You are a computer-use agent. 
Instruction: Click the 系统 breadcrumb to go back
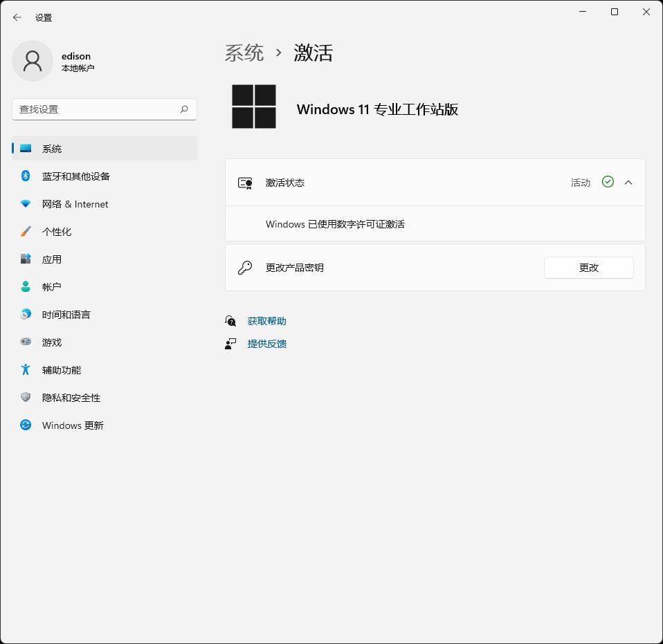click(244, 53)
